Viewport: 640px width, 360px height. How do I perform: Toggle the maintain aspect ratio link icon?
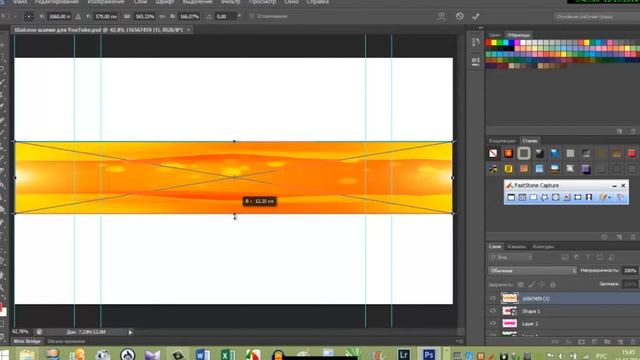[x=162, y=16]
